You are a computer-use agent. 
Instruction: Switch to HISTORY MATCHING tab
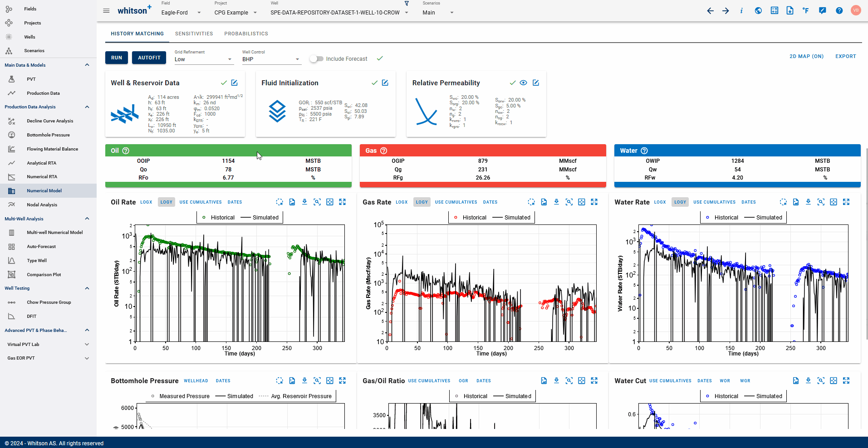(137, 34)
